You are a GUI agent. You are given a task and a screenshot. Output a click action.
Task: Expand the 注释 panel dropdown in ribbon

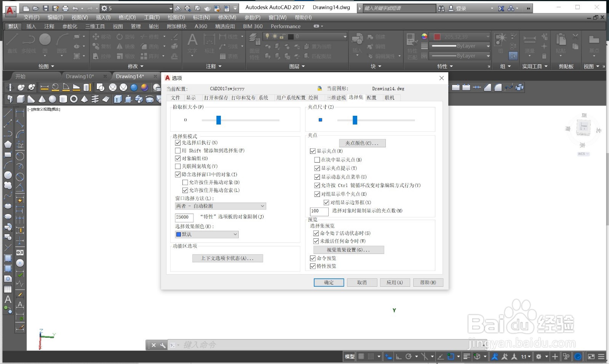[x=214, y=66]
